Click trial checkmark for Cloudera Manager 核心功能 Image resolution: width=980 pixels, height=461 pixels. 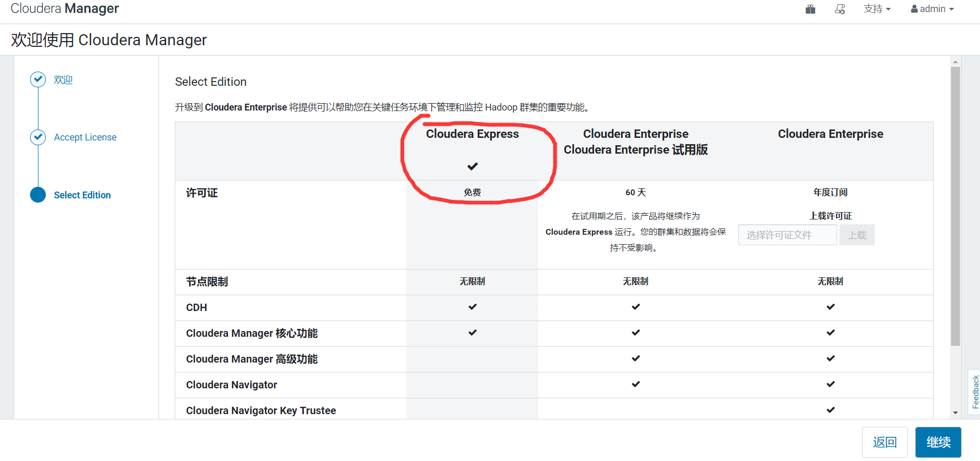coord(636,333)
